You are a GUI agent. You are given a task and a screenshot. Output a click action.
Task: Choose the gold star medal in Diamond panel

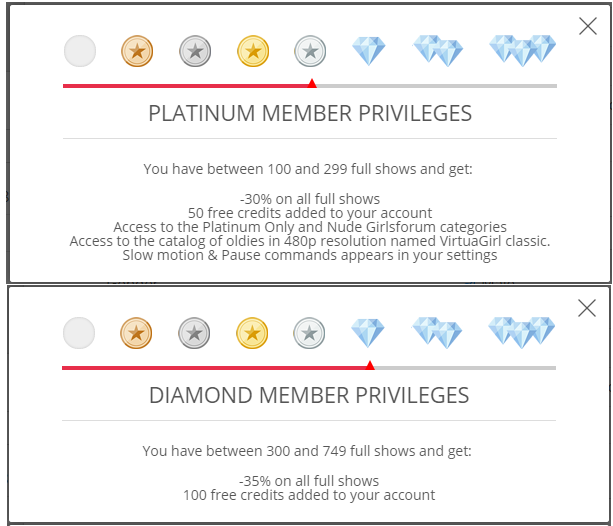tap(253, 333)
